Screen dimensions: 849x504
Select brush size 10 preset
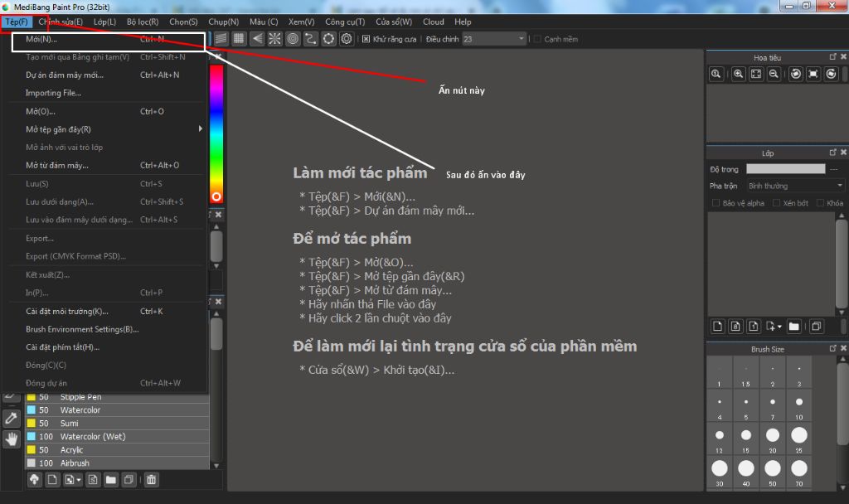(x=799, y=405)
